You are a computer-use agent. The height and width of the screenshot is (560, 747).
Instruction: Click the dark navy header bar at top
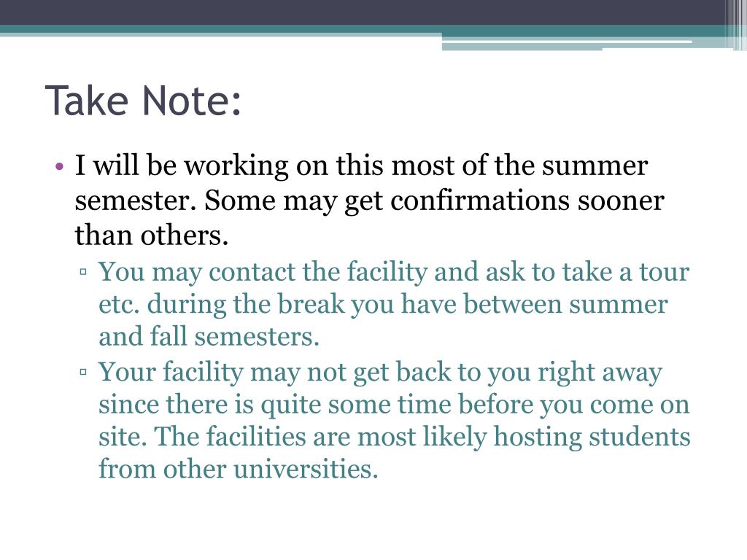tap(362, 12)
